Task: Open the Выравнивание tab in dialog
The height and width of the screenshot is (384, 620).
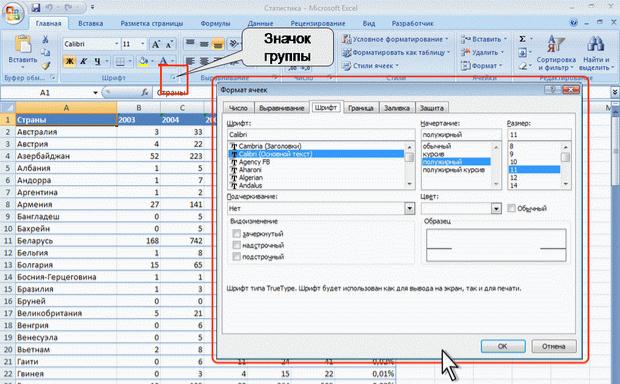Action: (x=282, y=108)
